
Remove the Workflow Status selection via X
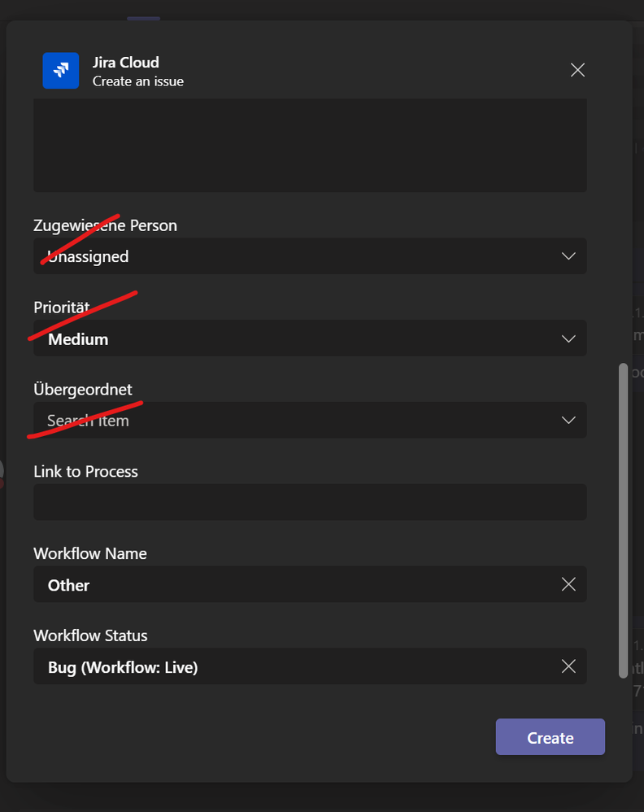point(568,666)
